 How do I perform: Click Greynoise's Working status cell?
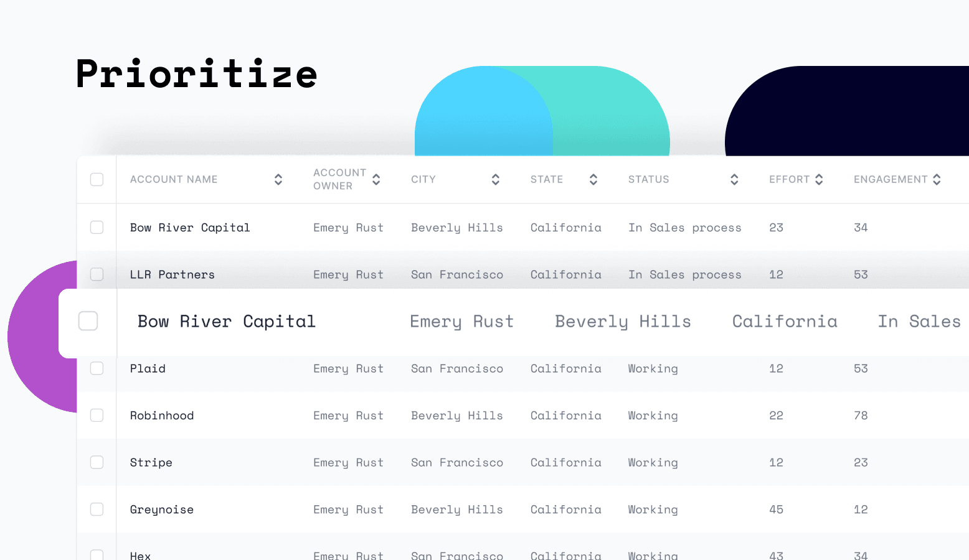click(x=653, y=510)
